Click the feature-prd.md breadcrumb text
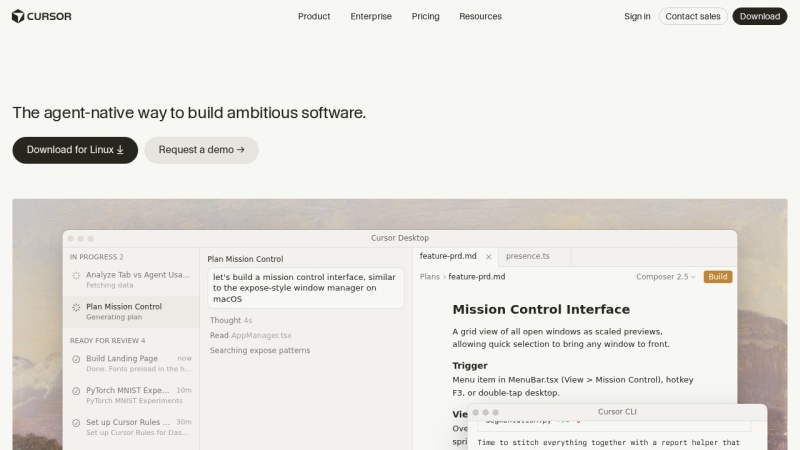Screen dimensions: 800x450 pyautogui.click(x=477, y=277)
